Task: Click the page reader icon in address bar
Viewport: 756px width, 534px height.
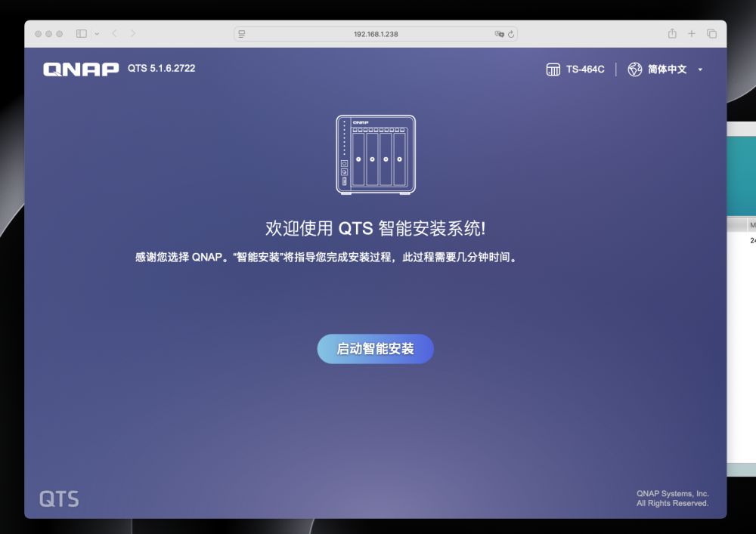Action: (242, 34)
